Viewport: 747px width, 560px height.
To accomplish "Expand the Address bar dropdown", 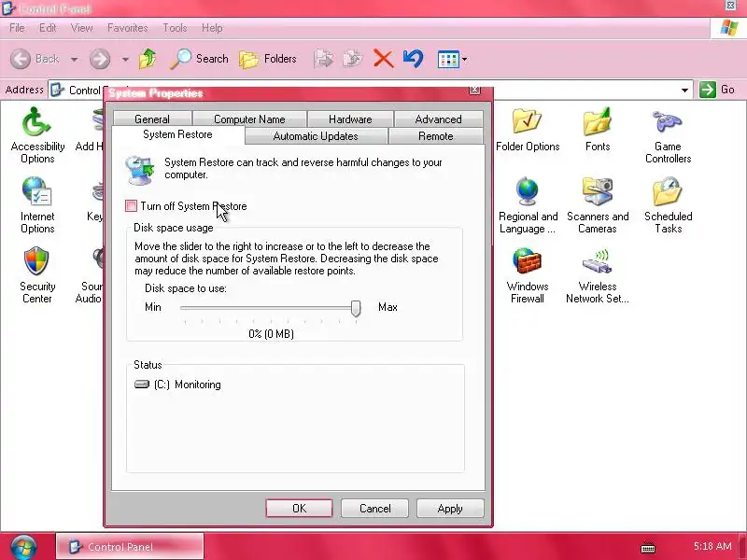I will (684, 90).
